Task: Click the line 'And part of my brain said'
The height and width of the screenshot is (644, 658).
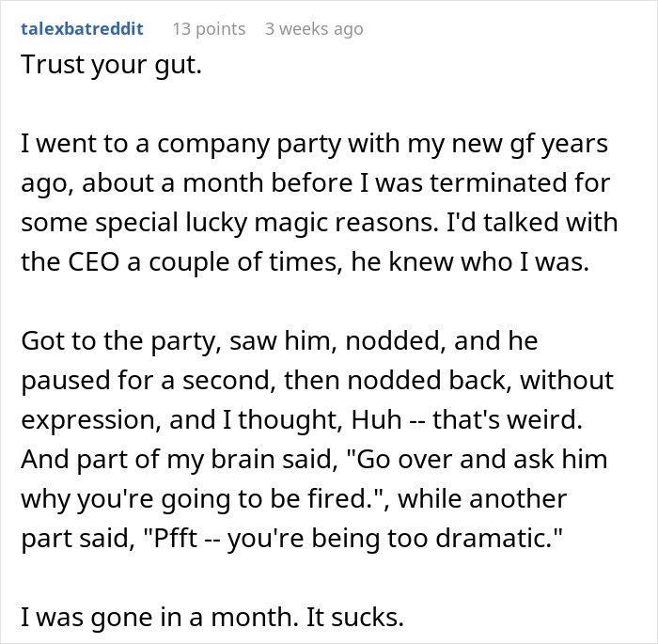Action: (x=314, y=460)
